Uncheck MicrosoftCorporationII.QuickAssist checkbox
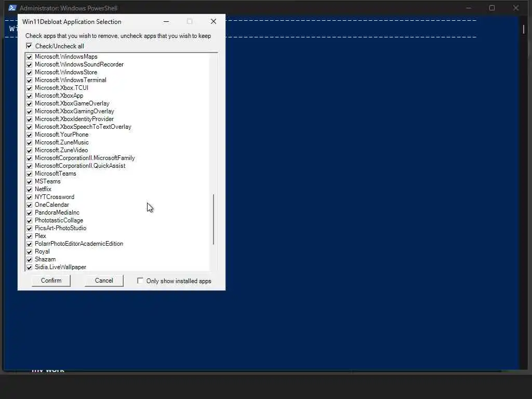Screen dimensions: 532x399 coord(30,166)
